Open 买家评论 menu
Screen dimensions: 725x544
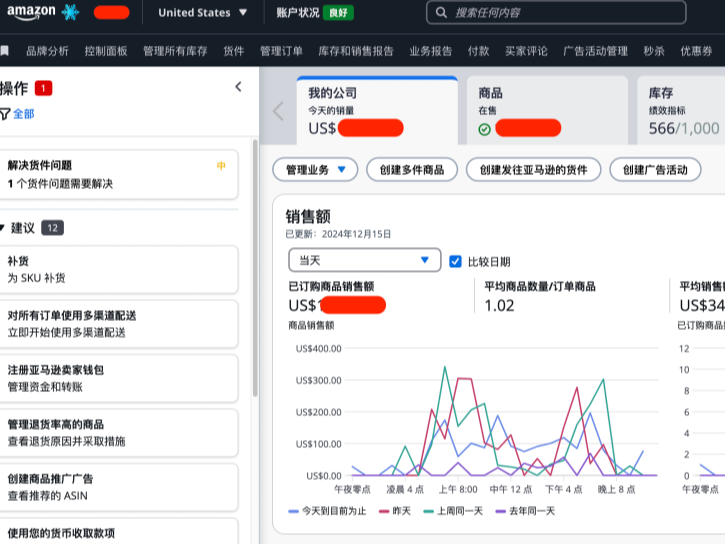pyautogui.click(x=526, y=51)
